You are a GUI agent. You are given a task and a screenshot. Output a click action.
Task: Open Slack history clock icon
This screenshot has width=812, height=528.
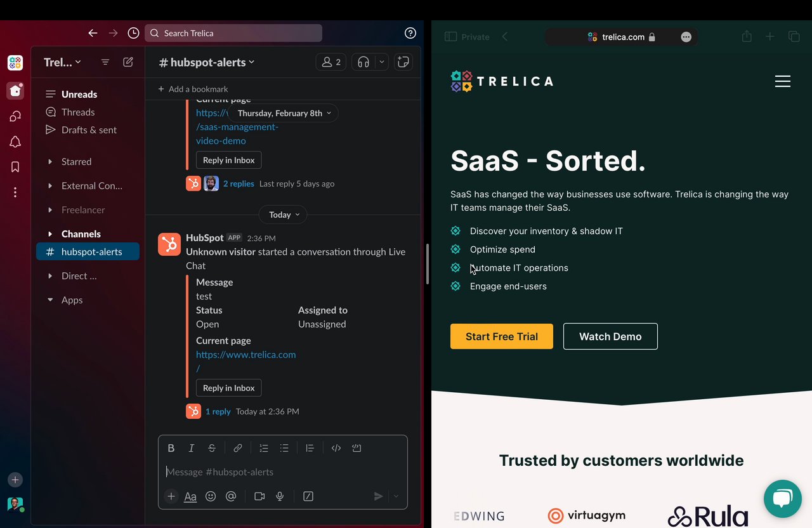click(x=133, y=33)
